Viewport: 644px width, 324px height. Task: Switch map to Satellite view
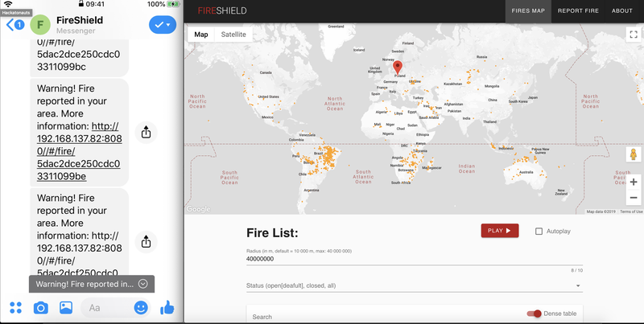click(x=233, y=35)
